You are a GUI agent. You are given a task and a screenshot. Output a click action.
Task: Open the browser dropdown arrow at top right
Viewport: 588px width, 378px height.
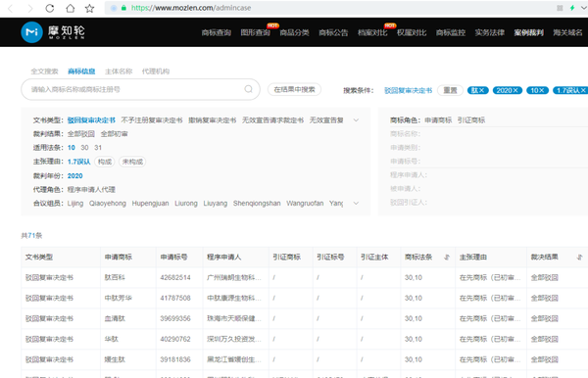tap(583, 8)
